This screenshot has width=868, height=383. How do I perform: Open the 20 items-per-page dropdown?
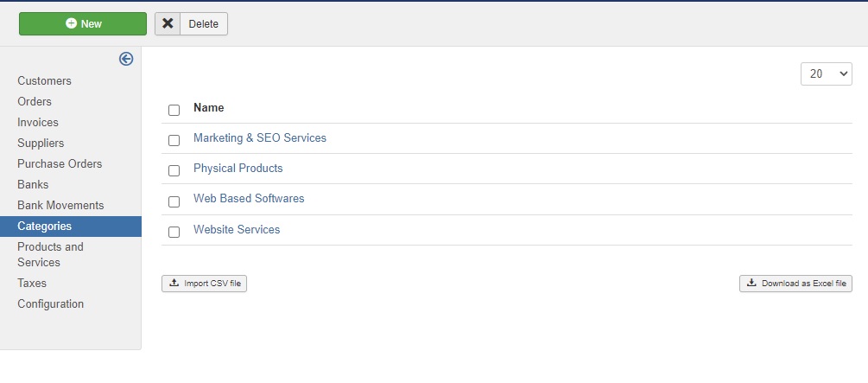[x=826, y=74]
